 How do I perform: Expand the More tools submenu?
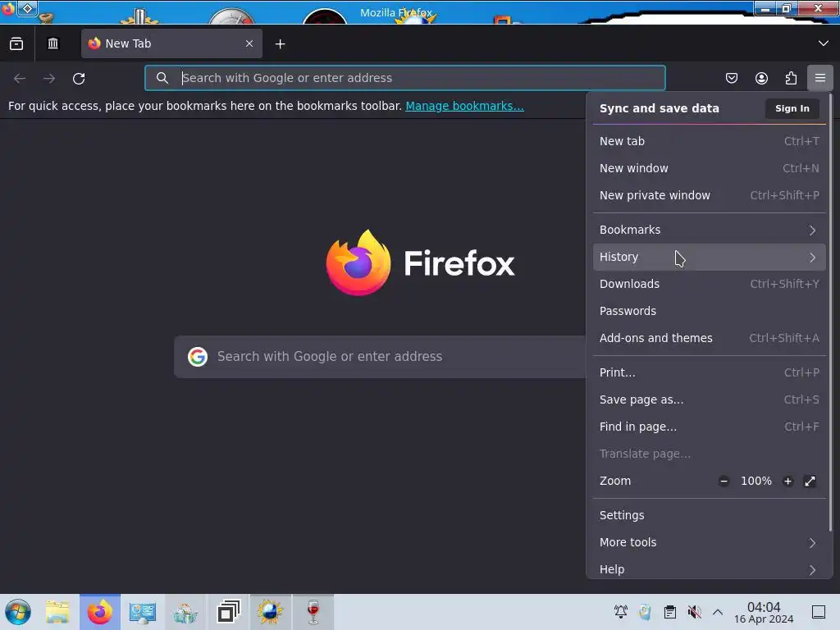point(710,543)
